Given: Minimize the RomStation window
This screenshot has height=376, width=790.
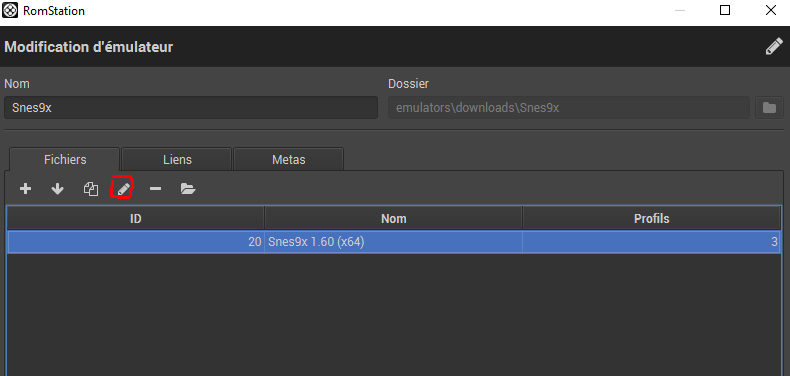Looking at the screenshot, I should [679, 10].
